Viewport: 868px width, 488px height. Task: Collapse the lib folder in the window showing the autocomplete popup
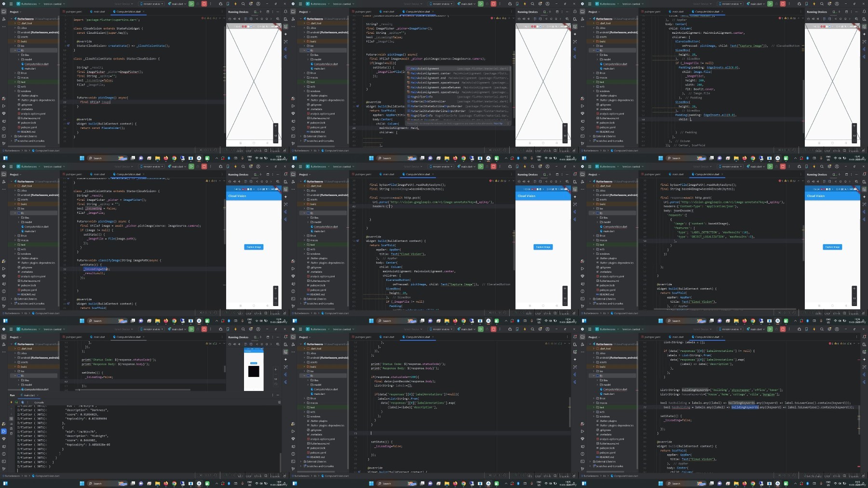pyautogui.click(x=304, y=50)
